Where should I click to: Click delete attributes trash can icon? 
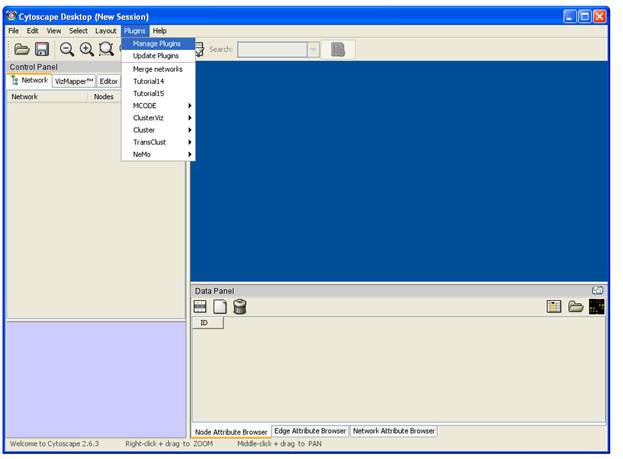(240, 306)
